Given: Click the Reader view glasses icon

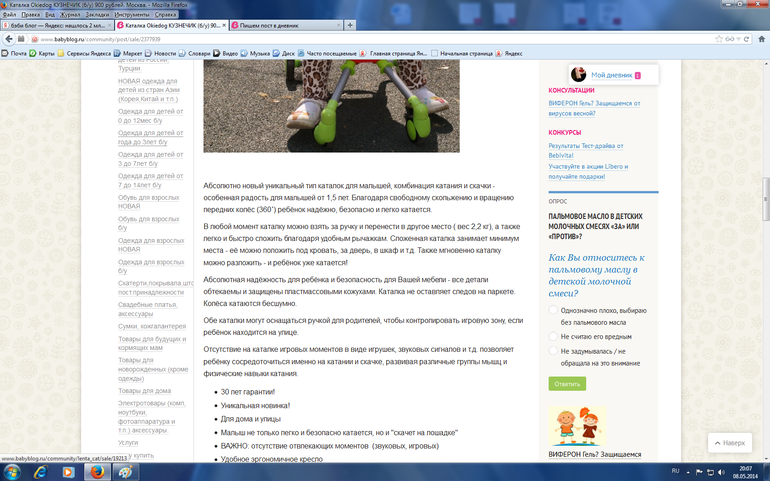Looking at the screenshot, I should 730,39.
